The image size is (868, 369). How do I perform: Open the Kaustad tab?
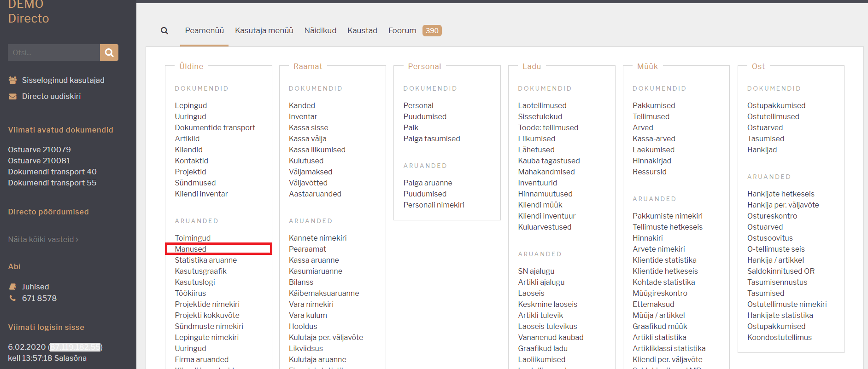[362, 30]
